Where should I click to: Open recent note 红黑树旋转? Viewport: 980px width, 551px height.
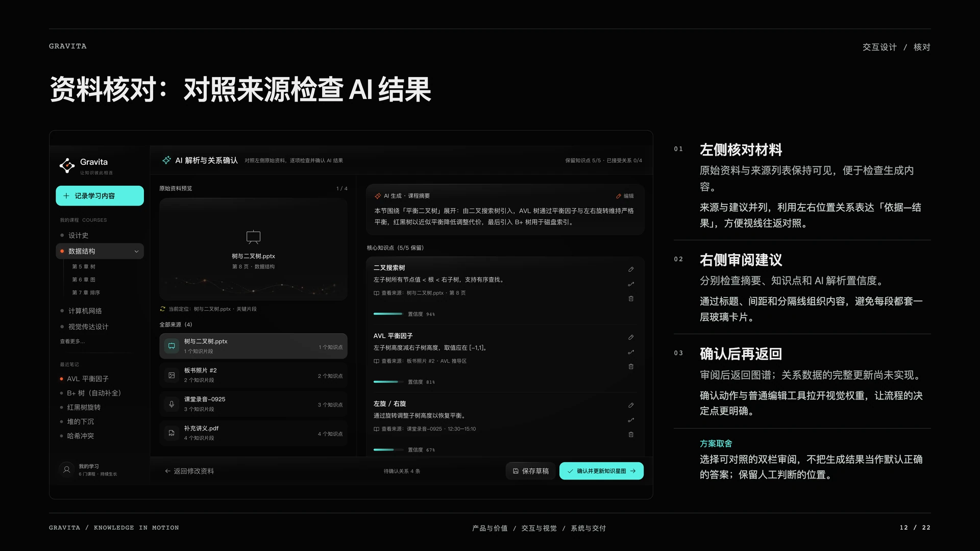(x=84, y=407)
